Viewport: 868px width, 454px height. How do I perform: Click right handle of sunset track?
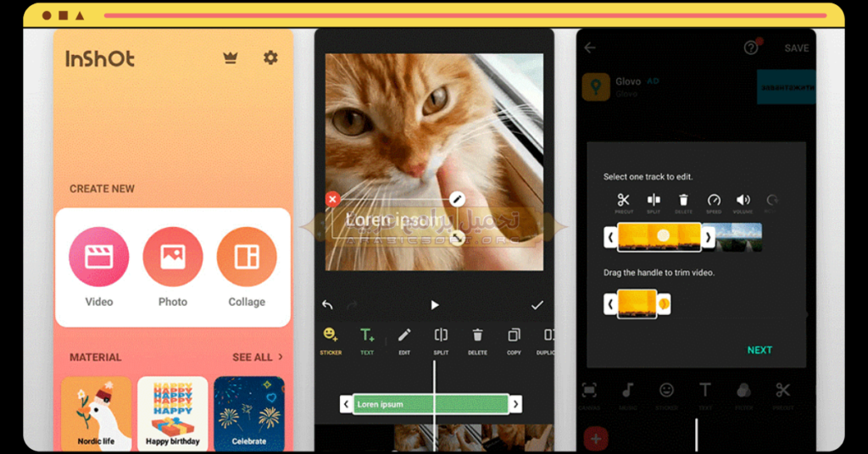click(x=708, y=237)
